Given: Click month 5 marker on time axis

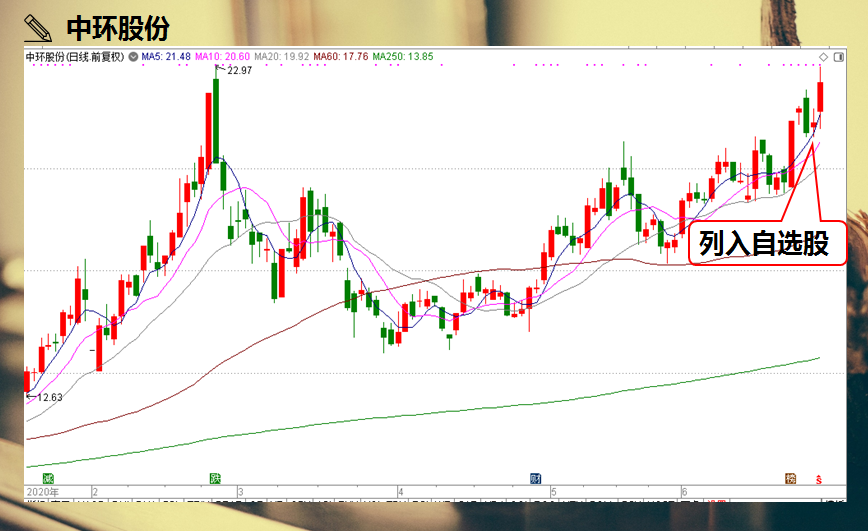Looking at the screenshot, I should point(554,492).
